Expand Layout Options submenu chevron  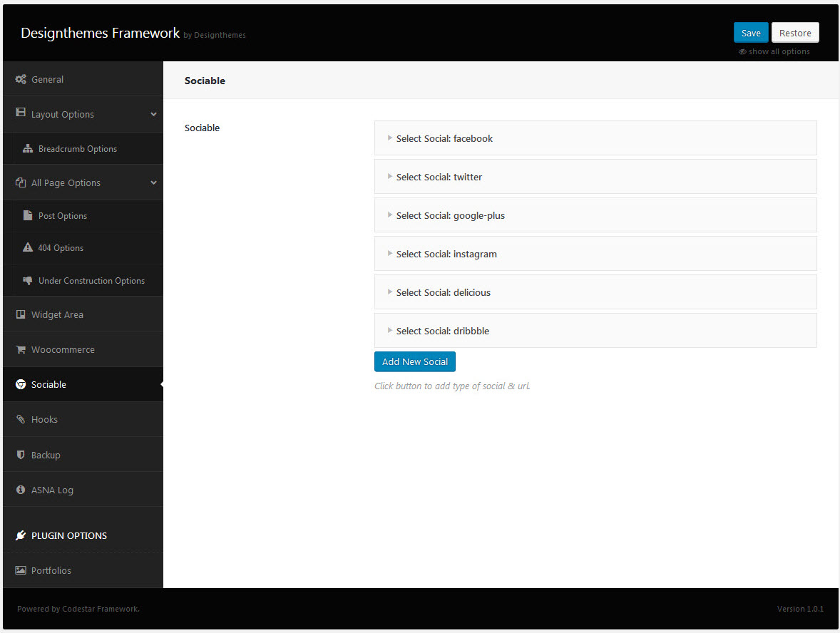tap(154, 114)
